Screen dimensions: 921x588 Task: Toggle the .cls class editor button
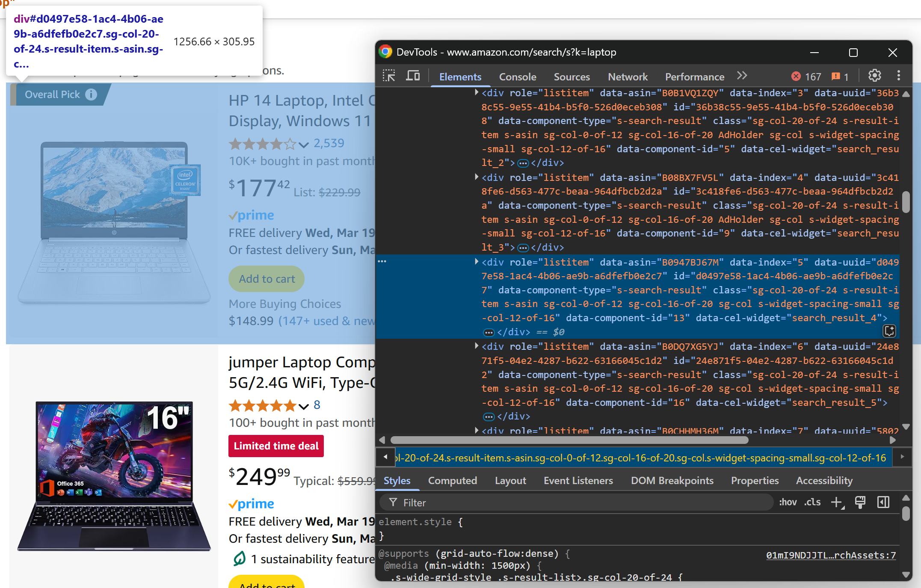pos(812,502)
